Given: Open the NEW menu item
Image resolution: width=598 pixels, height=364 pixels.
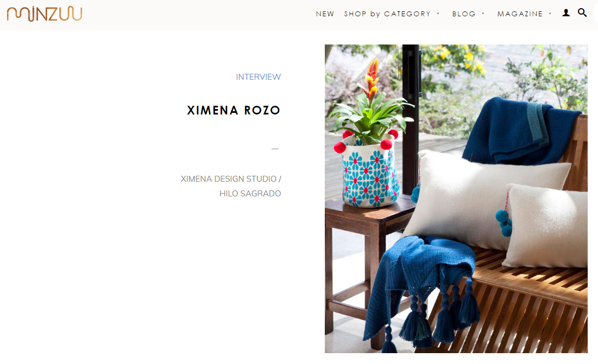Looking at the screenshot, I should coord(325,14).
